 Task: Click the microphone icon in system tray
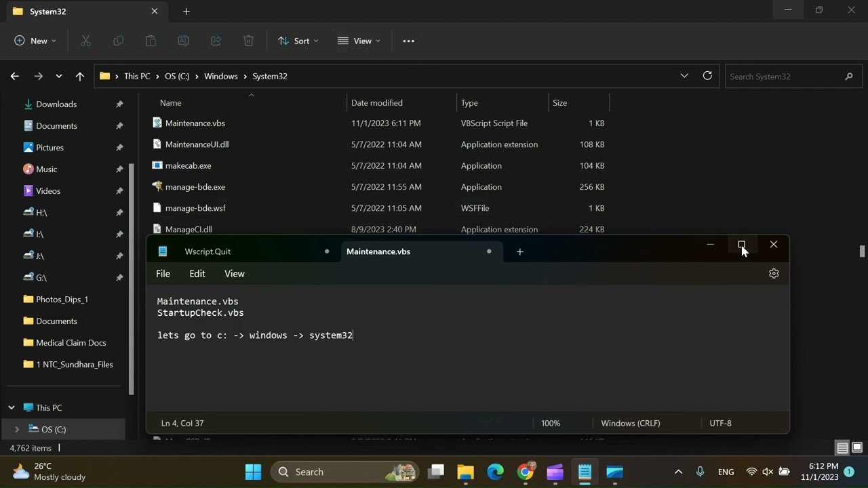[700, 472]
